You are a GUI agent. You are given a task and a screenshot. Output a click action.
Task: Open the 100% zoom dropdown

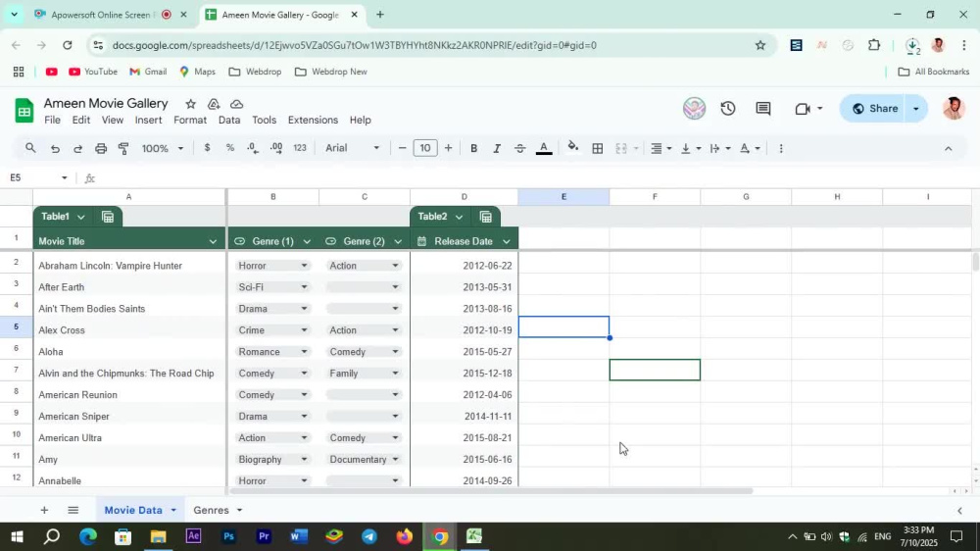[x=163, y=148]
